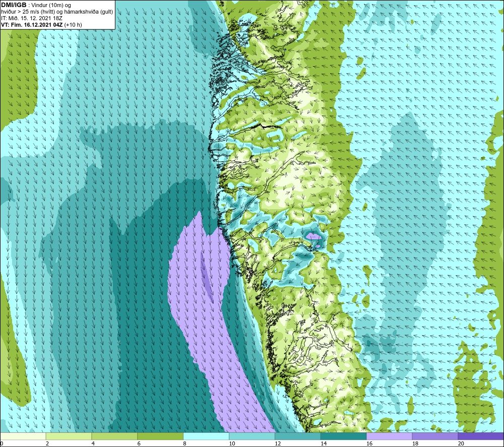The width and height of the screenshot is (504, 447).
Task: Click the 2-4 m/s light green swatch
Action: [x=69, y=436]
